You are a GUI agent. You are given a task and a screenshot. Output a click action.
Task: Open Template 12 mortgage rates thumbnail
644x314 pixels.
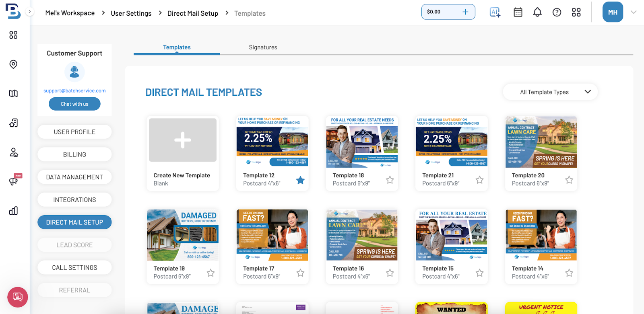272,142
